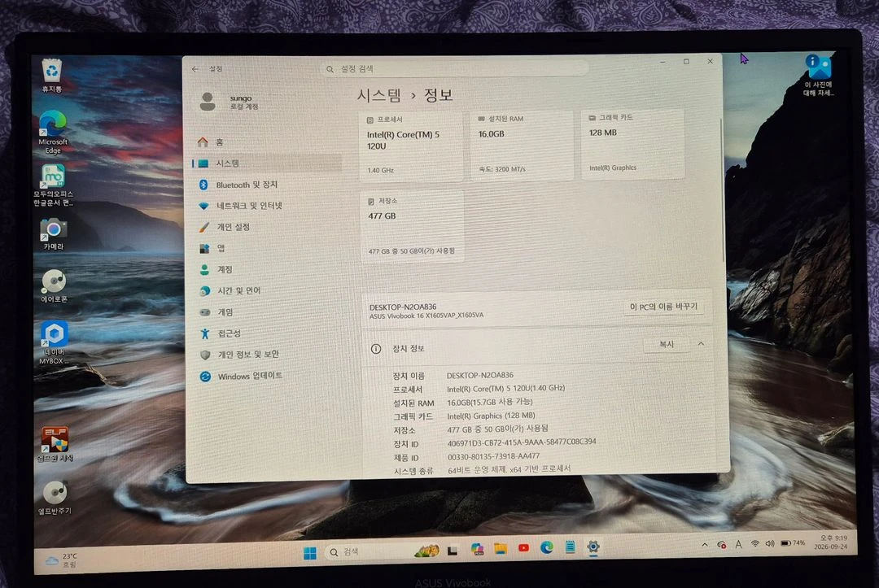This screenshot has width=879, height=588.
Task: Open the 모두의오피스 한글문서 desktop icon
Action: 53,185
